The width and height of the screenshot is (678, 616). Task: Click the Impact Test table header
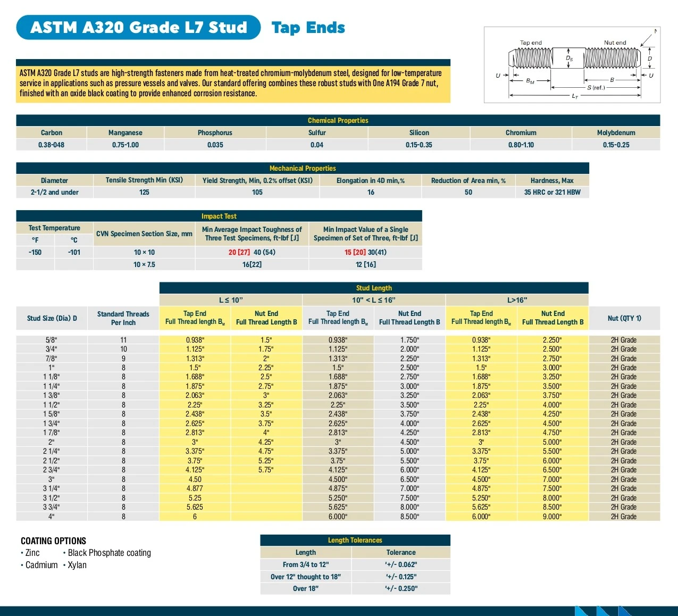point(219,216)
